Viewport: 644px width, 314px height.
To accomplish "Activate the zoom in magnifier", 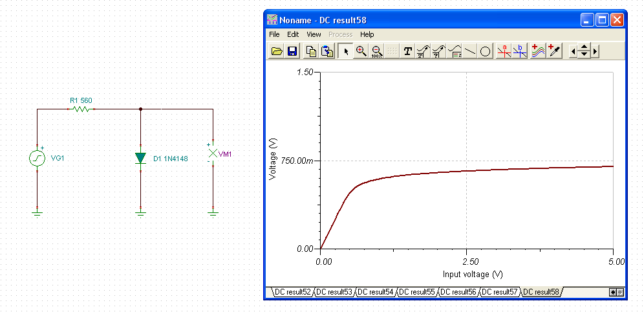I will [361, 51].
